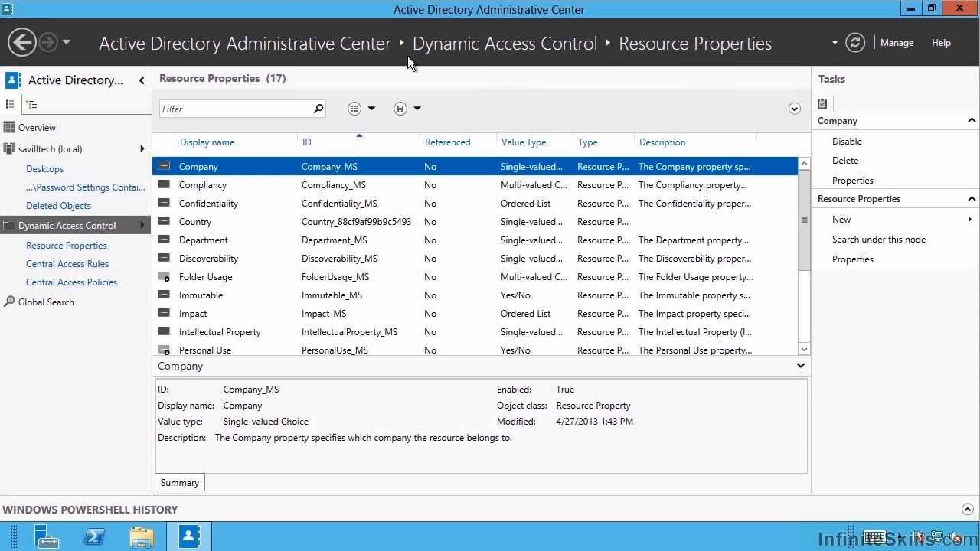The height and width of the screenshot is (551, 980).
Task: Open PowerShell from taskbar
Action: click(x=94, y=536)
